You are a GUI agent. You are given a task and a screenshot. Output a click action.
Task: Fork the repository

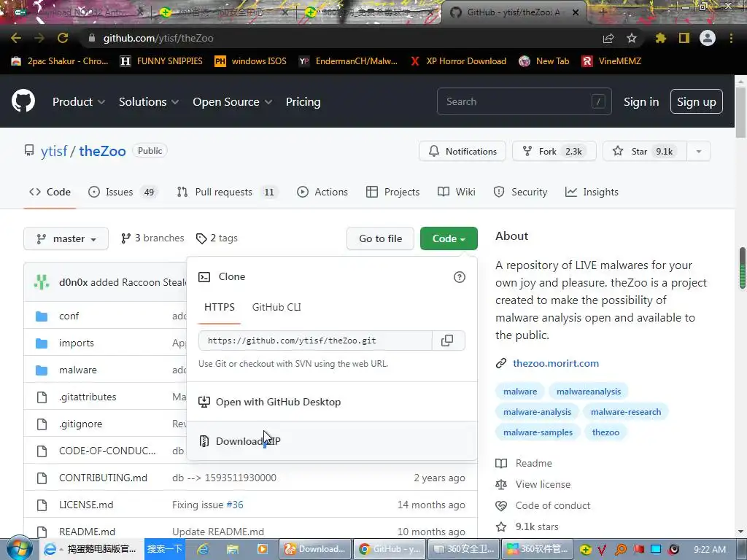coord(554,151)
